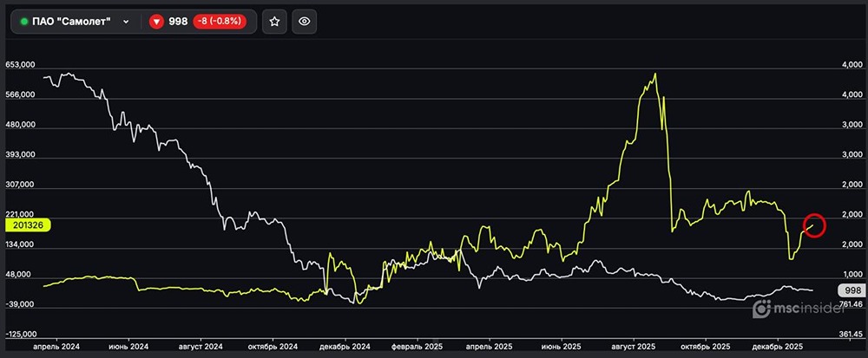
Task: Click the star favorite icon
Action: point(274,22)
